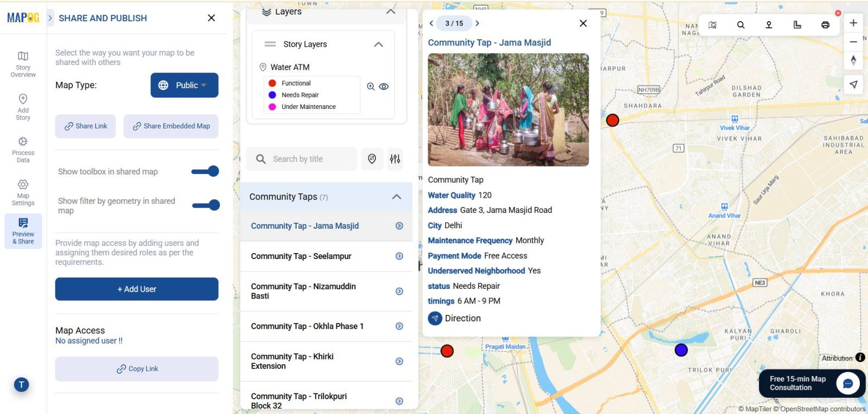868x414 pixels.
Task: Open Map Settings in sidebar
Action: pos(23,192)
